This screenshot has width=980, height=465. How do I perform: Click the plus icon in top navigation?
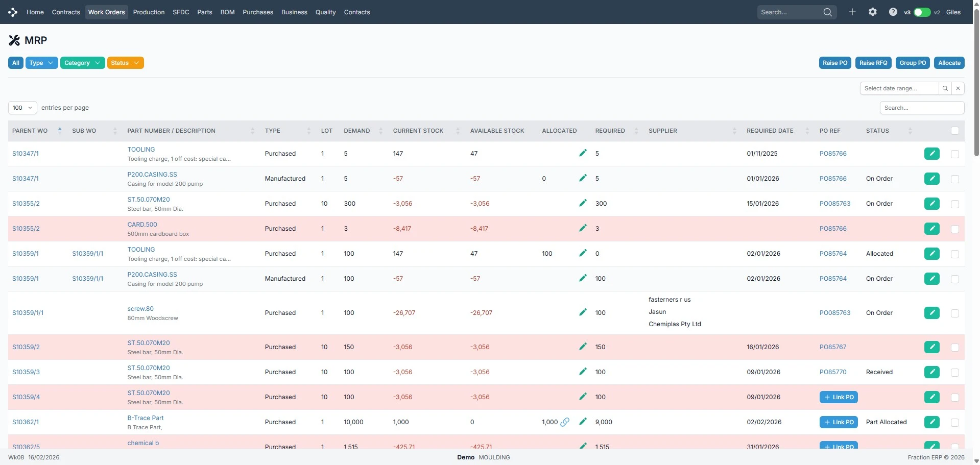coord(852,12)
